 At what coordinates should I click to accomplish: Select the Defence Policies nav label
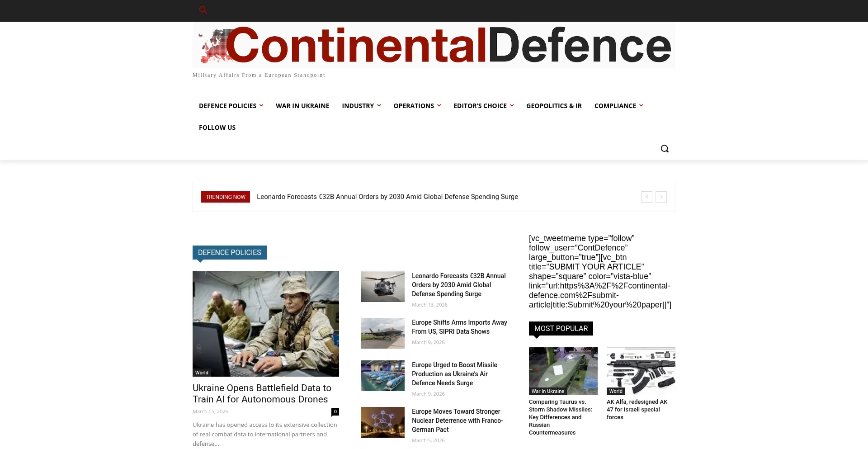point(227,106)
